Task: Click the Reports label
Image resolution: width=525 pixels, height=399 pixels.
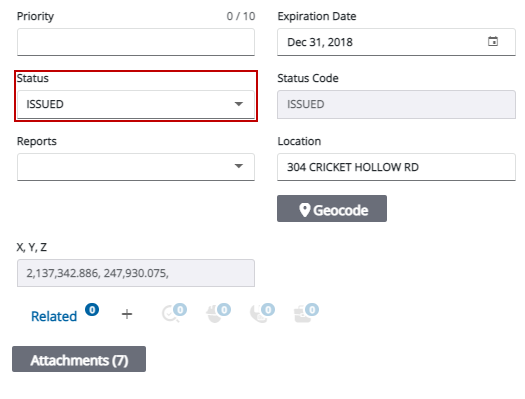Action: [37, 141]
